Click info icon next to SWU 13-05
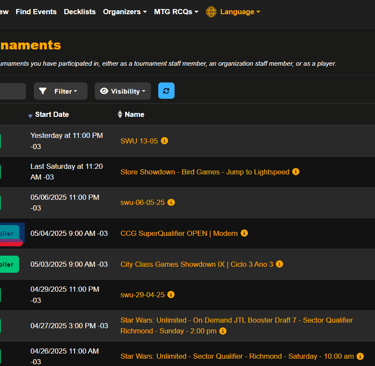The width and height of the screenshot is (375, 366). 164,141
